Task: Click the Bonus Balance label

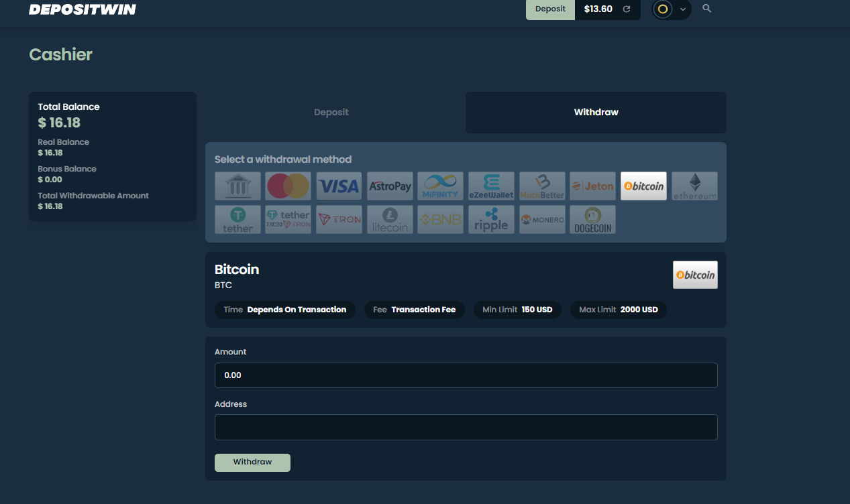Action: click(67, 169)
